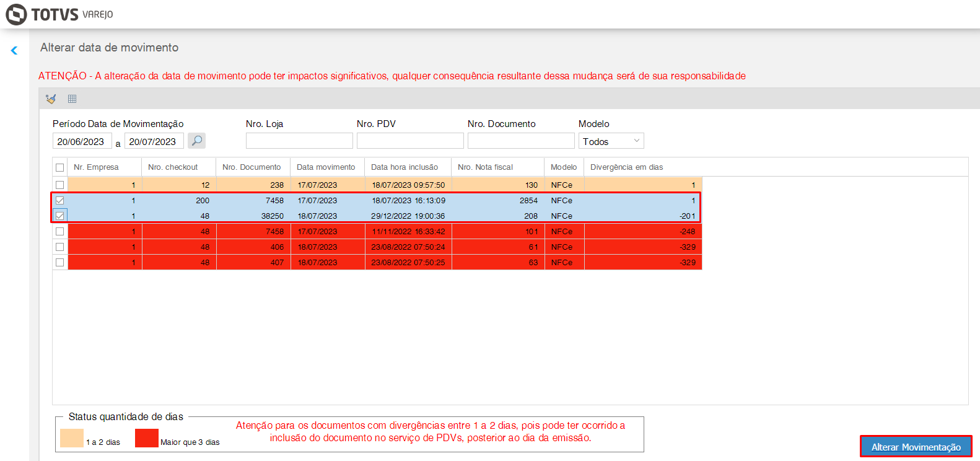Screen dimensions: 980x461
Task: Click the grid layout toolbar icon
Action: pyautogui.click(x=72, y=99)
